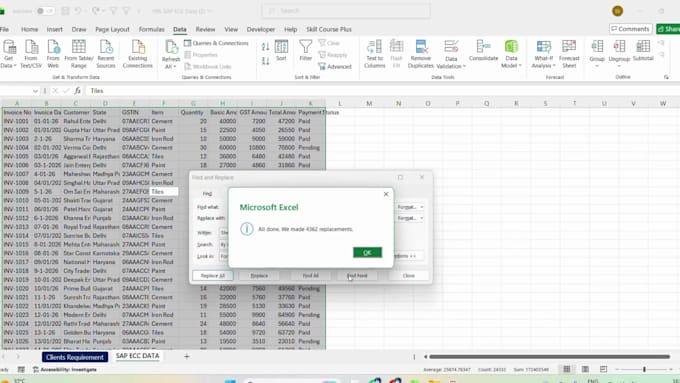Viewport: 680px width, 383px height.
Task: Toggle AutoSave switch
Action: click(x=45, y=11)
